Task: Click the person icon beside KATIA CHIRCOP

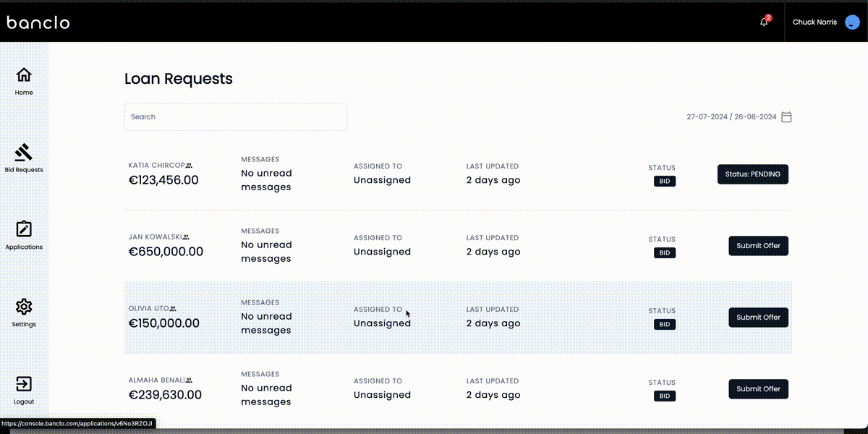Action: click(188, 165)
